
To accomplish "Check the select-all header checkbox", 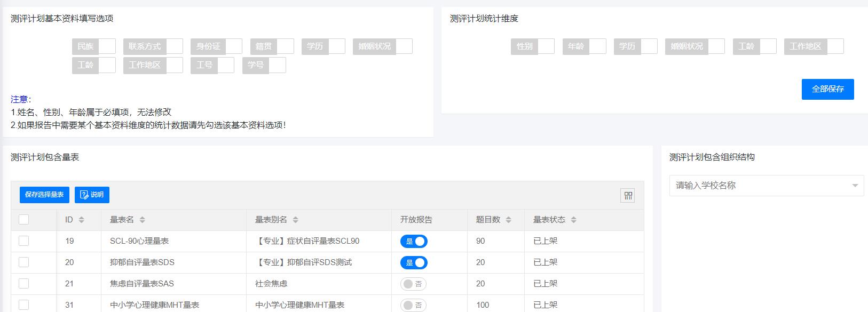I will [23, 219].
